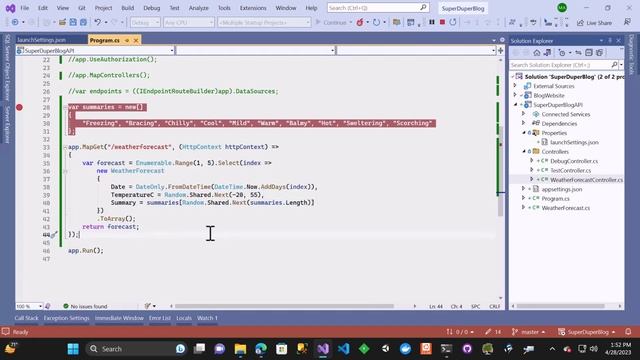Expand the Dependencies node
The height and width of the screenshot is (360, 640).
click(x=524, y=123)
